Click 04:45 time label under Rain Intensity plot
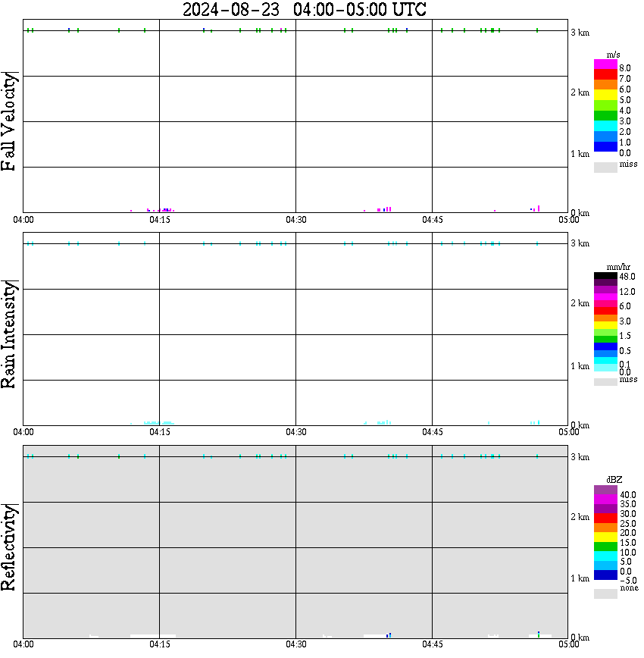Image resolution: width=644 pixels, height=658 pixels. [432, 432]
